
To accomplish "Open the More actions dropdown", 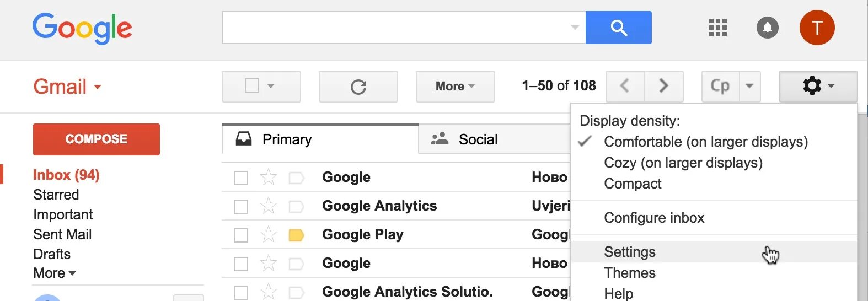I will (x=455, y=87).
